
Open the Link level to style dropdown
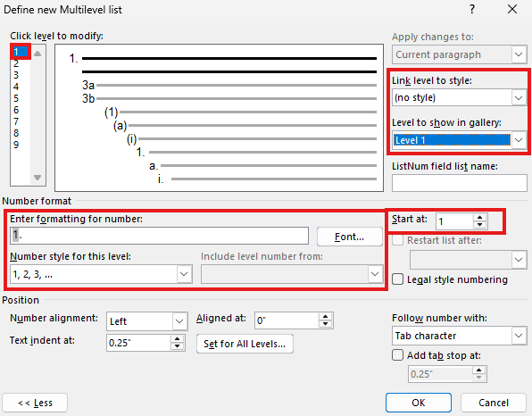[x=459, y=97]
